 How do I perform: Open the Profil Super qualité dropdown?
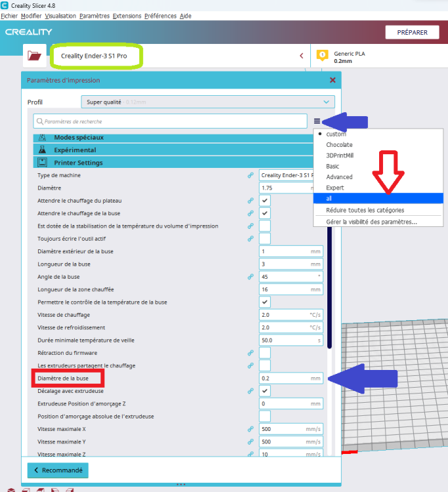click(x=208, y=102)
